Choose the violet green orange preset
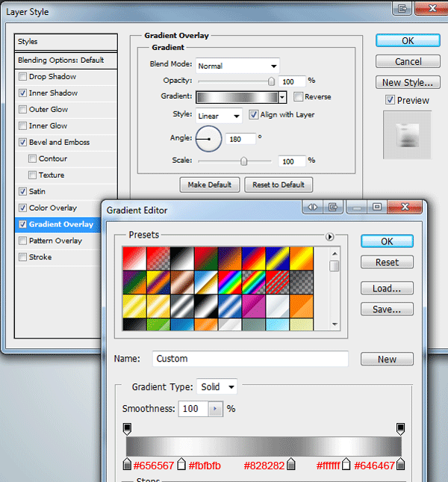The image size is (448, 482). (134, 282)
